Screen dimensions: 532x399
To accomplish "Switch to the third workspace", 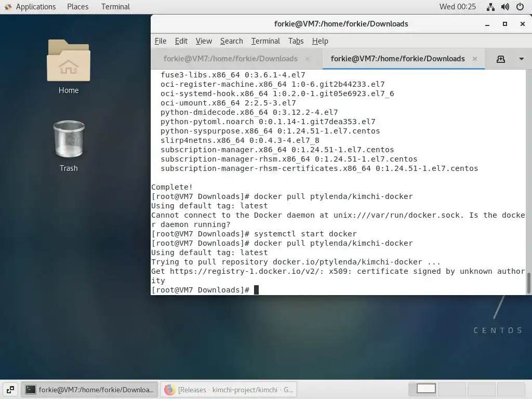I will point(482,390).
